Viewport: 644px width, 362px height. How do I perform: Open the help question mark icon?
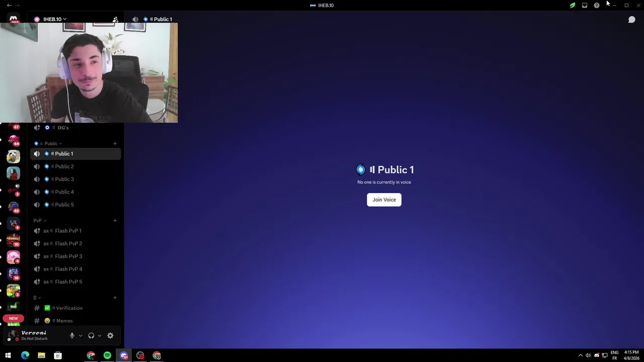point(597,5)
